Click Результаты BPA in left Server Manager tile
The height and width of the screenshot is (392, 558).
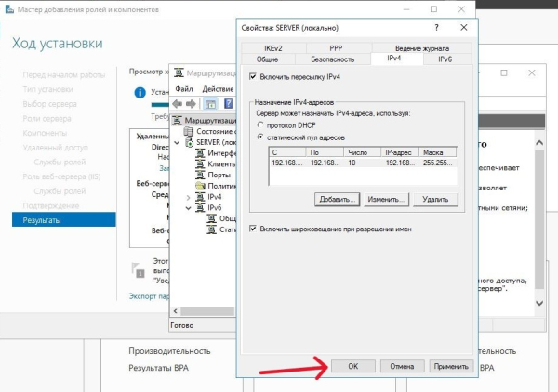click(158, 368)
